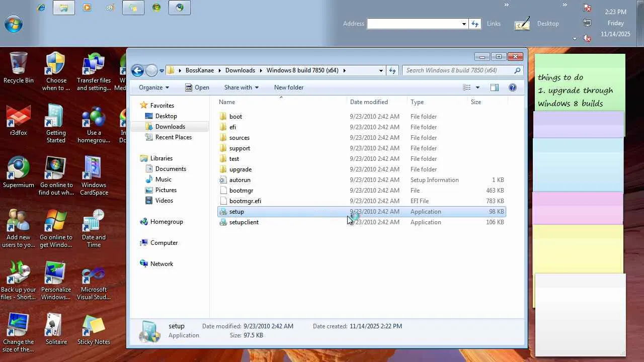The height and width of the screenshot is (362, 644).
Task: Open the Organize menu
Action: (154, 87)
